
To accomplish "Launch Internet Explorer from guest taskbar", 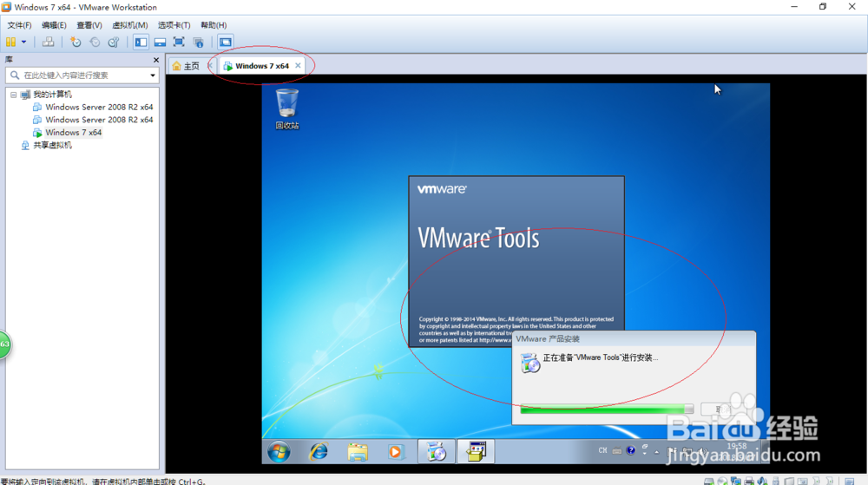I will pyautogui.click(x=319, y=452).
